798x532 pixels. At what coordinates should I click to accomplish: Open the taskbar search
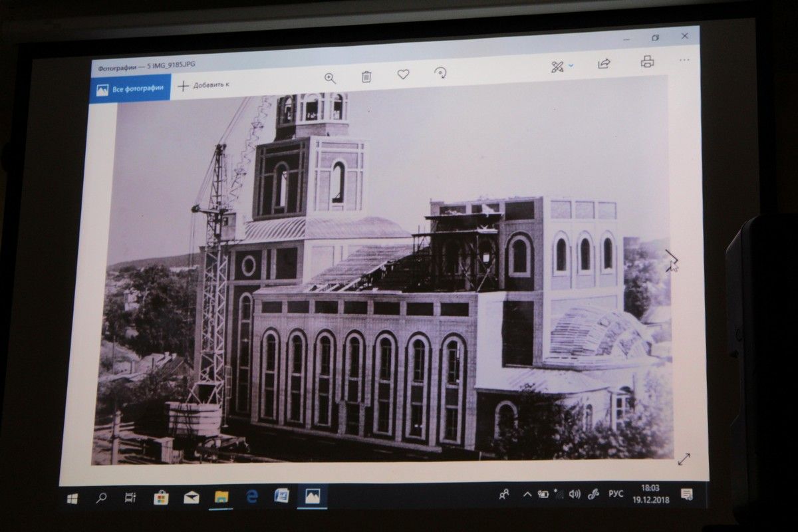coord(101,497)
